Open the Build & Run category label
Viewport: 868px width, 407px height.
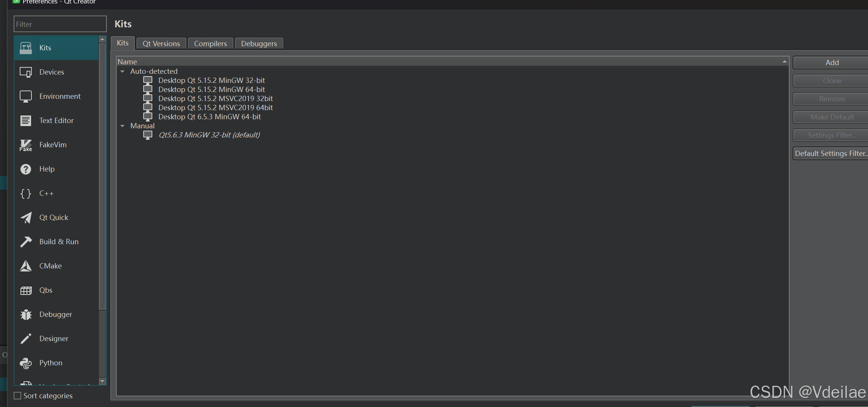tap(59, 242)
